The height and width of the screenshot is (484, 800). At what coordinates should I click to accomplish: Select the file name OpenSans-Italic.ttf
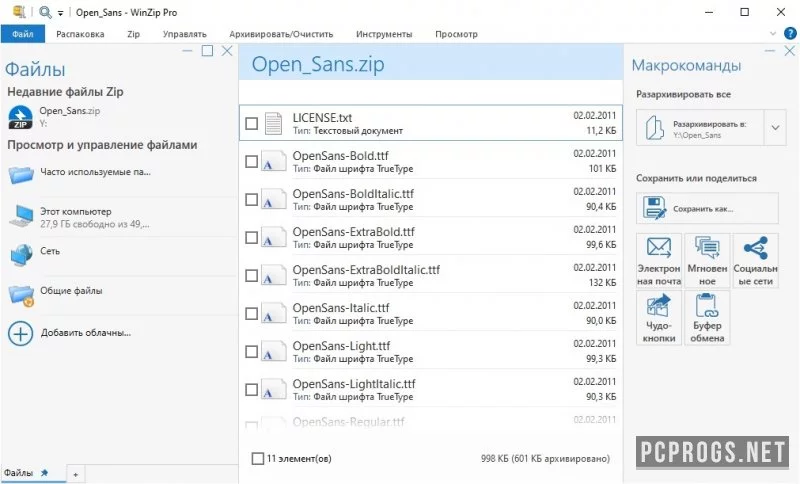coord(341,308)
